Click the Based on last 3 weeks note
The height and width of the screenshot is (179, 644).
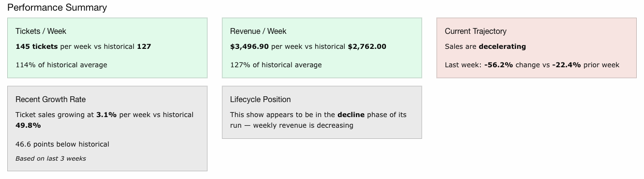pos(50,158)
